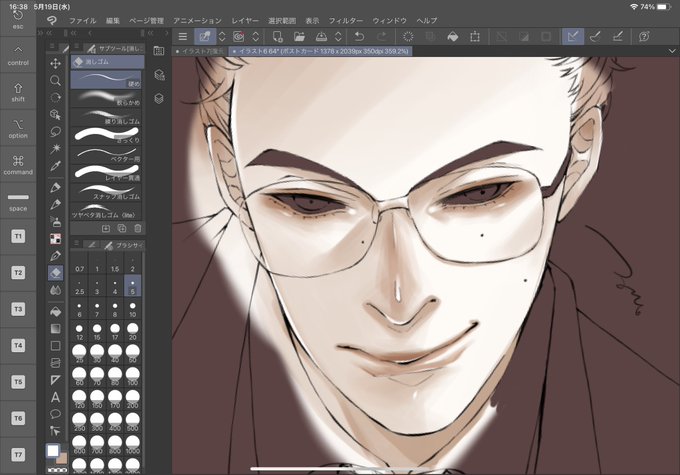The width and height of the screenshot is (680, 475).
Task: Open the フィルター menu
Action: coord(346,20)
